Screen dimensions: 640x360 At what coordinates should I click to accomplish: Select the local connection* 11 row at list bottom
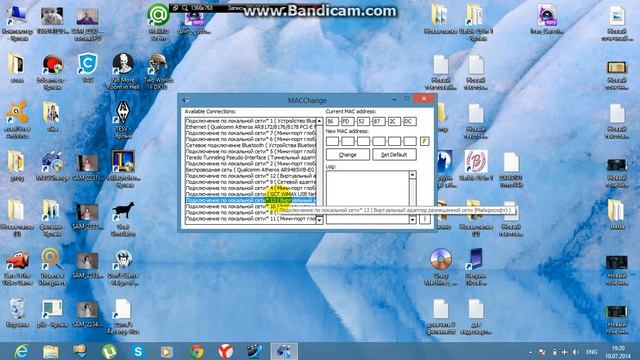click(251, 218)
